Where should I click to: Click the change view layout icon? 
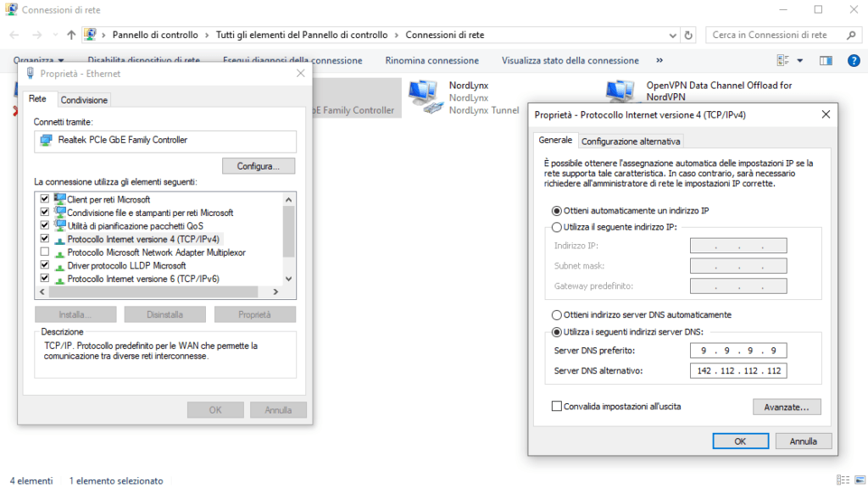point(782,60)
